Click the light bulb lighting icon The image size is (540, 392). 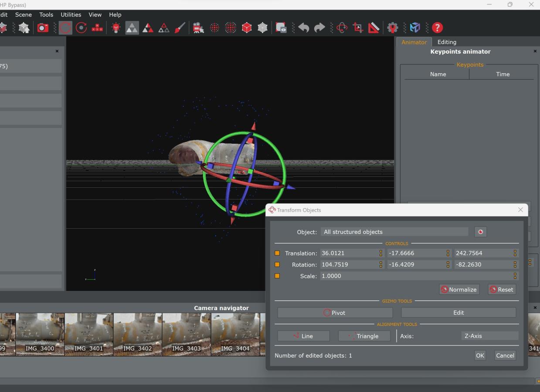point(116,28)
